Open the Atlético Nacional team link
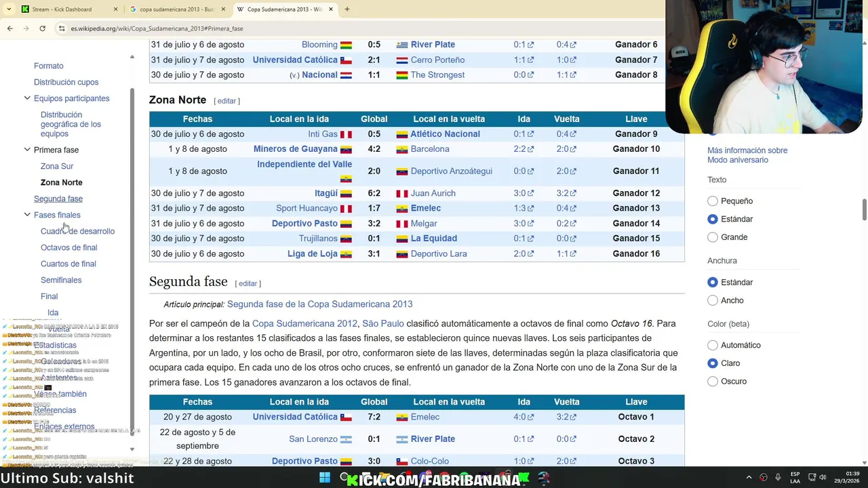 [445, 134]
